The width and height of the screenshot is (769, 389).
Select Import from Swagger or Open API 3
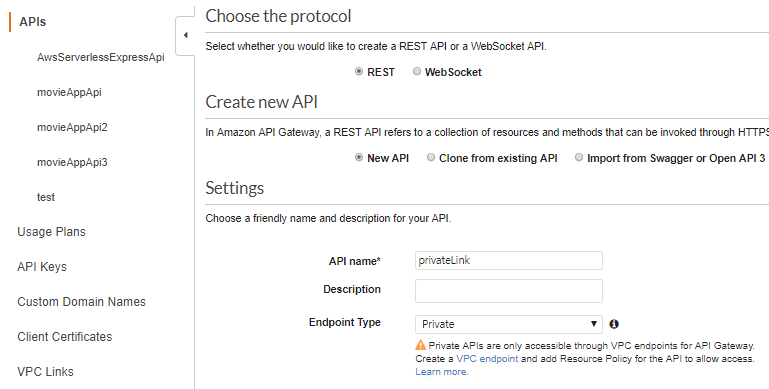(x=579, y=157)
